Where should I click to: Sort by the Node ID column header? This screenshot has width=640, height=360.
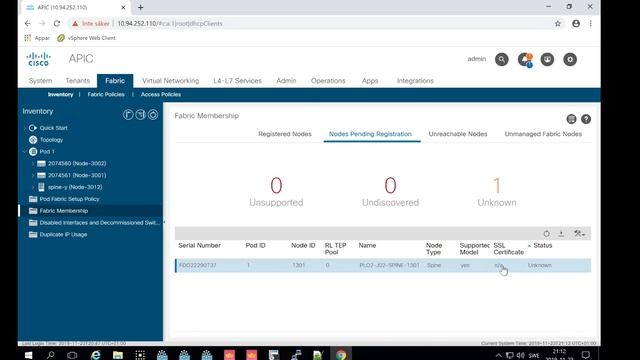[x=303, y=245]
